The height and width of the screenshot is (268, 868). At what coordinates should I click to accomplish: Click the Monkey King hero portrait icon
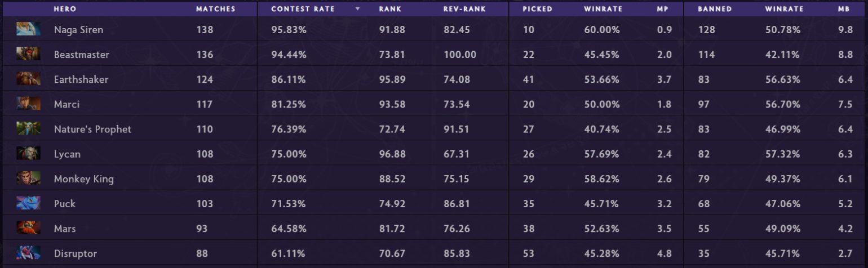click(x=28, y=178)
